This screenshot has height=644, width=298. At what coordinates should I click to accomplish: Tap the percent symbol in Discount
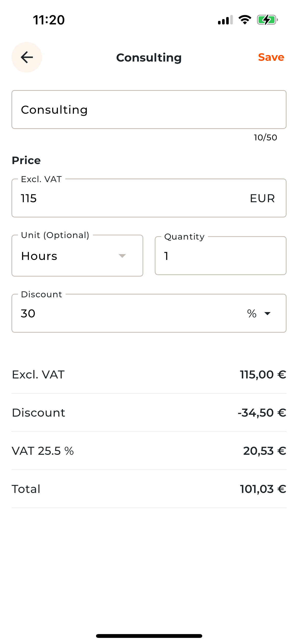click(x=252, y=313)
